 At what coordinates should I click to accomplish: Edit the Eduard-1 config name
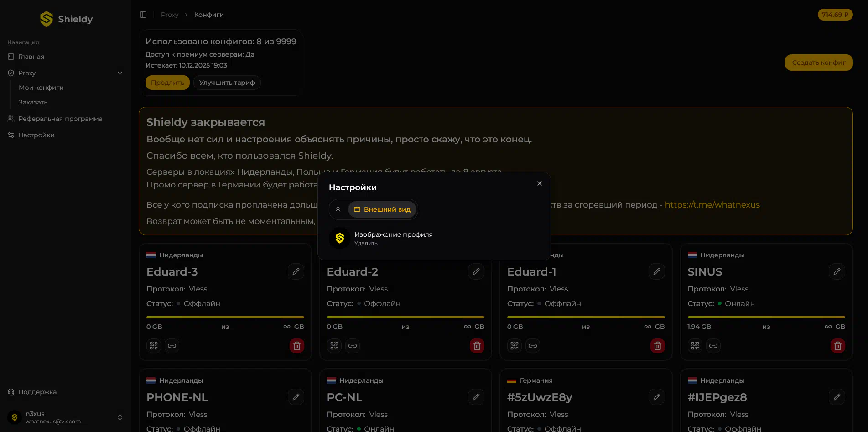pos(657,271)
